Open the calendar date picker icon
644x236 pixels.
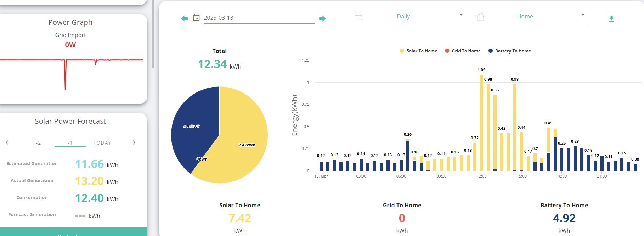[196, 17]
